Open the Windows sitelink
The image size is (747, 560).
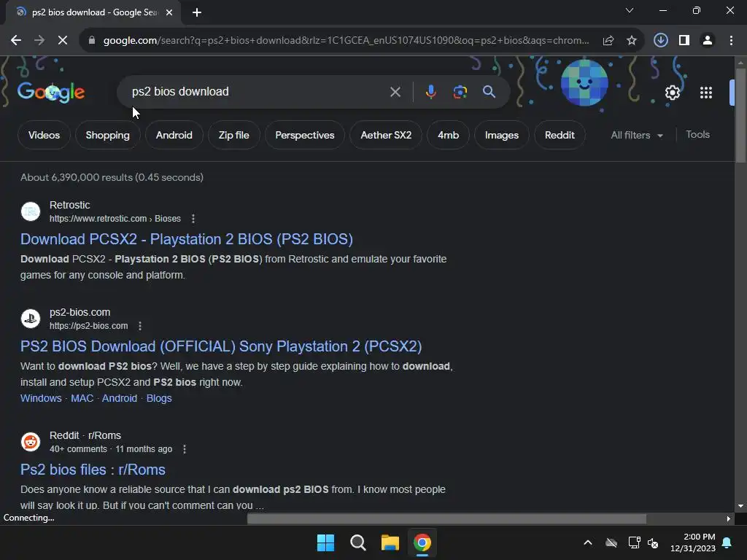click(41, 398)
